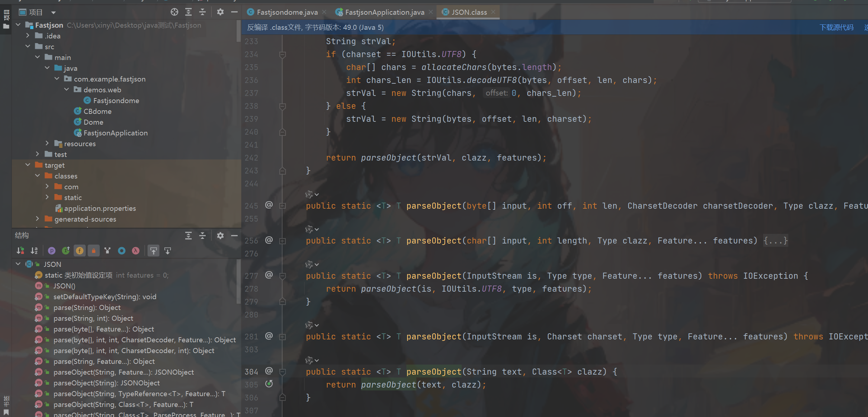Toggle Show Lambdas pink lambda filter

(136, 251)
